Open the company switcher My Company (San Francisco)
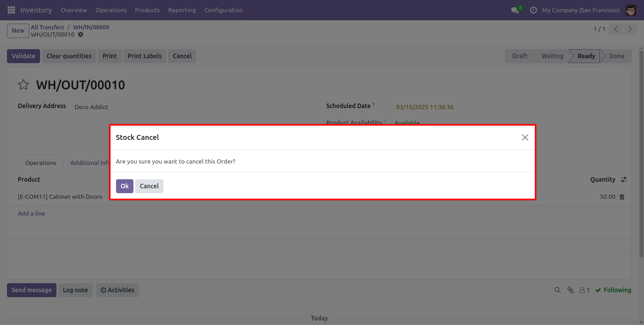644x325 pixels. pyautogui.click(x=581, y=10)
